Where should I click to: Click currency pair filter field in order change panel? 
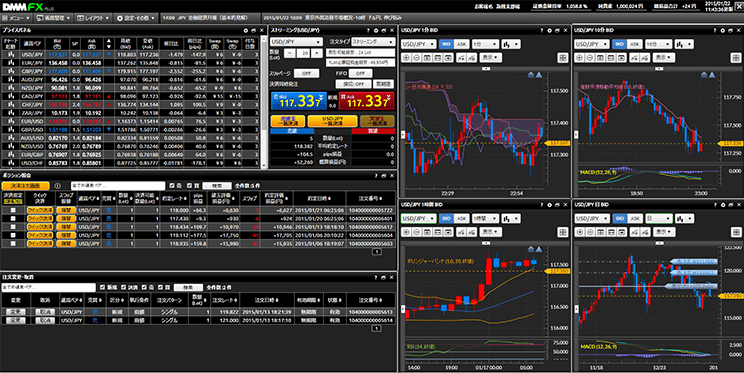tap(49, 288)
